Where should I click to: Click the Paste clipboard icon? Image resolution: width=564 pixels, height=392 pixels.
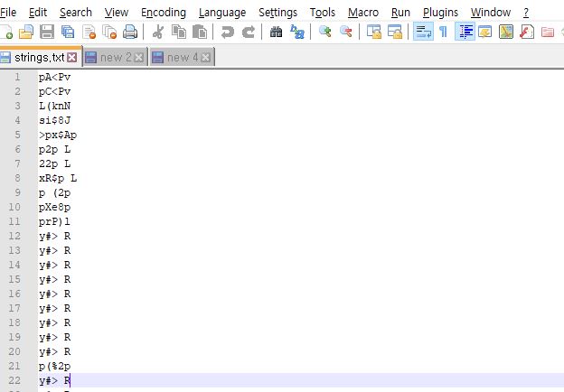(200, 32)
